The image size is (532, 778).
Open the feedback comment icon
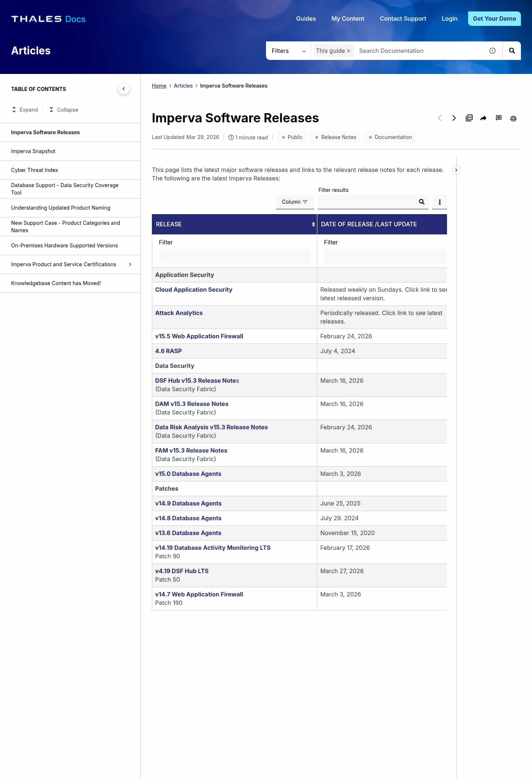(x=498, y=118)
